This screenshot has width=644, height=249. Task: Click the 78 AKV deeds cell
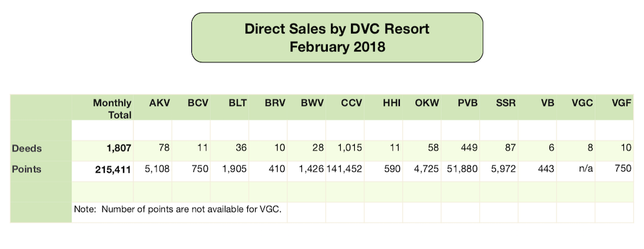coord(165,149)
